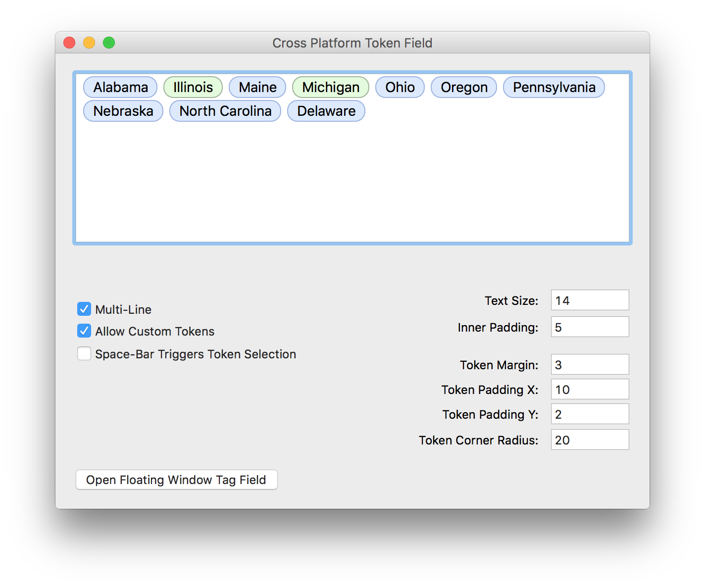Click the North Carolina token
Image resolution: width=705 pixels, height=588 pixels.
[x=225, y=111]
